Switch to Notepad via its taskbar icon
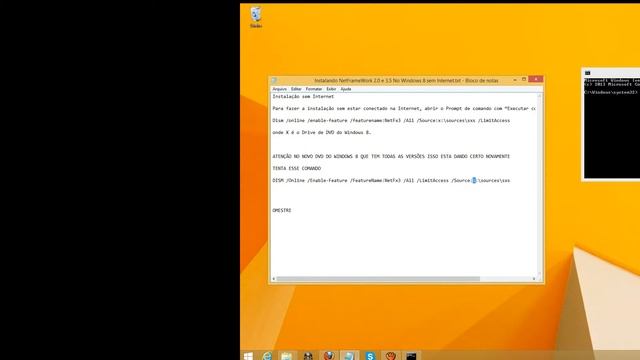640x360 pixels. click(x=349, y=356)
